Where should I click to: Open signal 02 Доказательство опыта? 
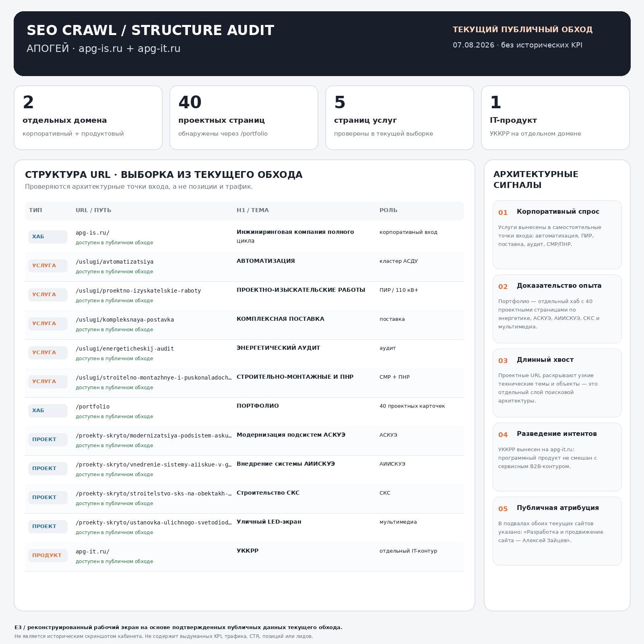click(557, 309)
